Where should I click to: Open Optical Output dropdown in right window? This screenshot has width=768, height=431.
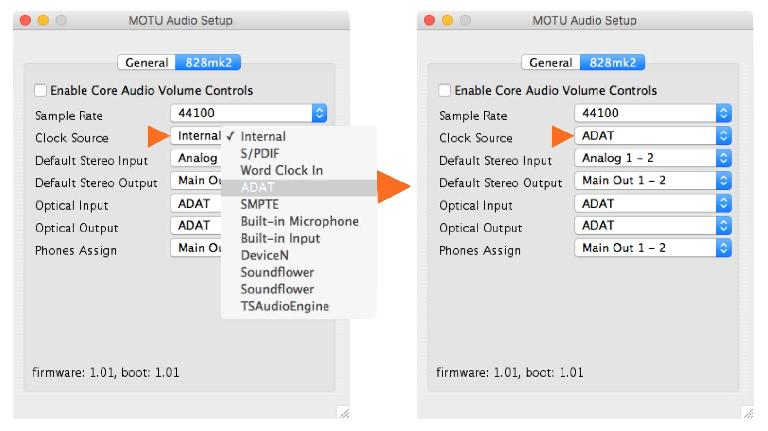tap(653, 226)
